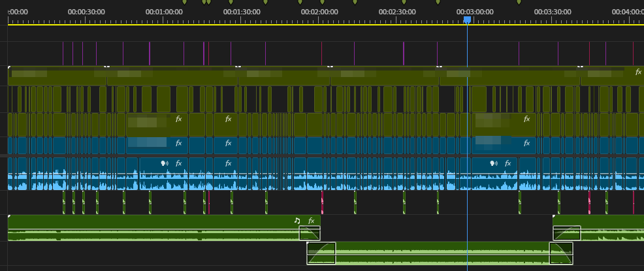Select fade-out transition ending the lower music clip

[x=561, y=253]
